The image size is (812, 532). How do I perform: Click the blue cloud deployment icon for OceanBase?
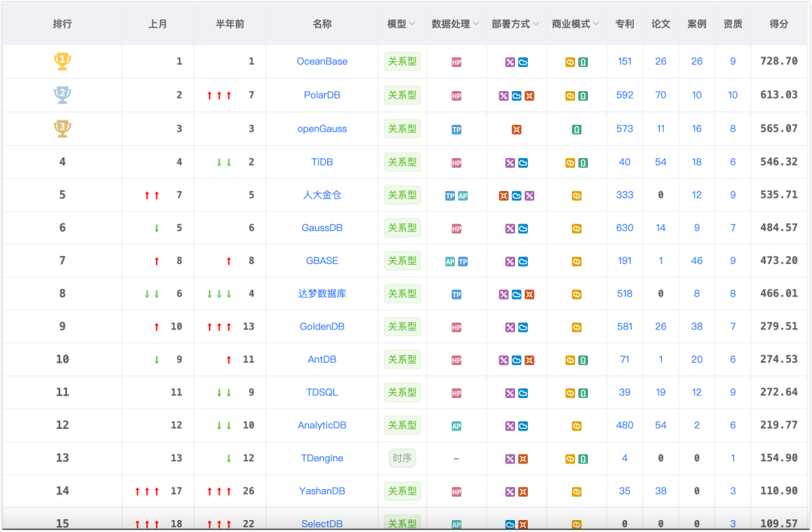point(523,62)
